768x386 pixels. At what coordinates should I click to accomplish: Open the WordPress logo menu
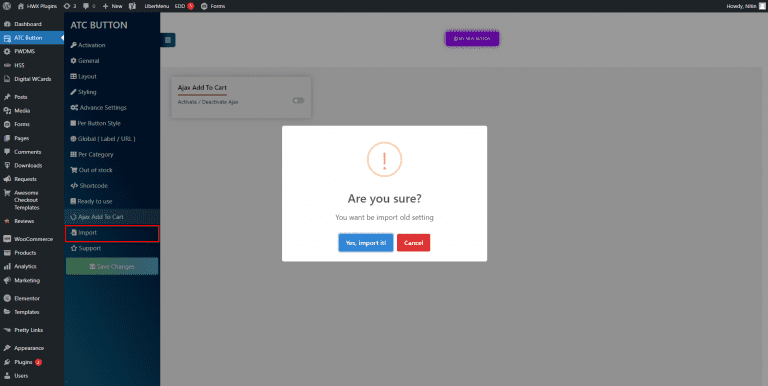click(7, 6)
